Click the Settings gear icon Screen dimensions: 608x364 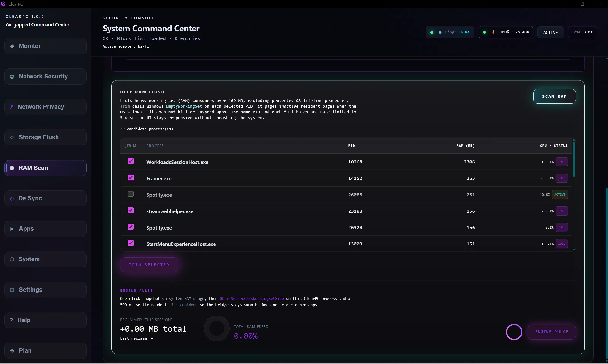pos(12,290)
